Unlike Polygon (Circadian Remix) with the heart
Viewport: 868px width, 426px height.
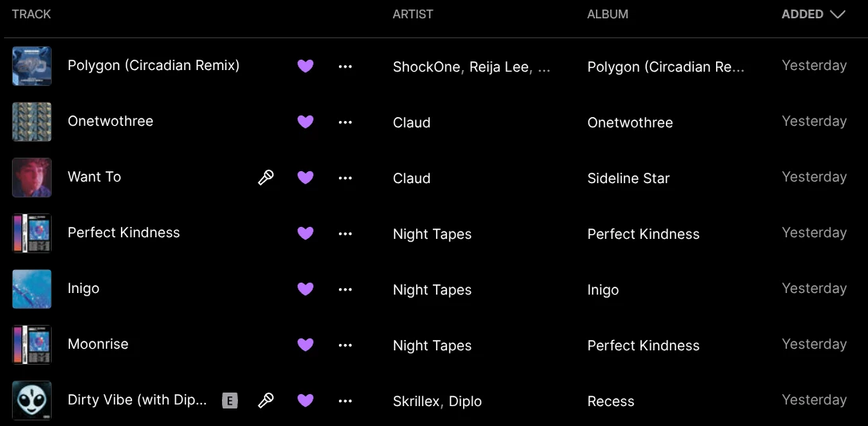(x=306, y=66)
